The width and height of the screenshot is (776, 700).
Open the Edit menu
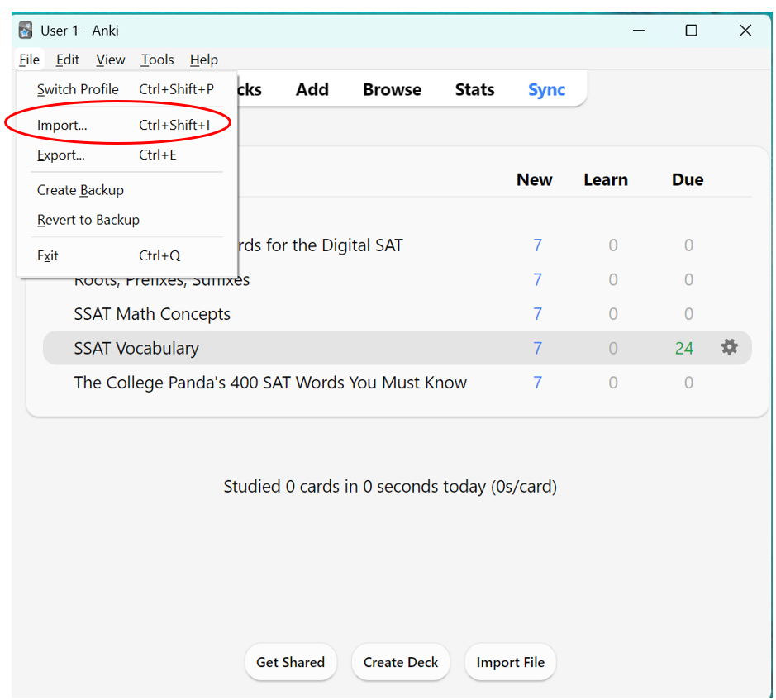click(x=67, y=60)
